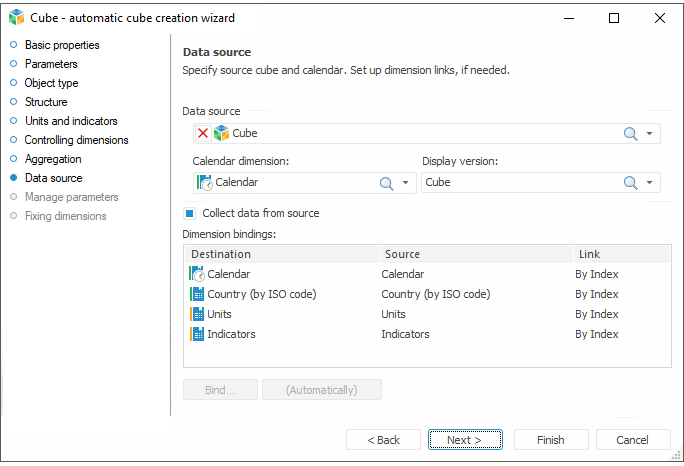The image size is (684, 466).
Task: Toggle Collect data from source checkbox
Action: point(189,213)
